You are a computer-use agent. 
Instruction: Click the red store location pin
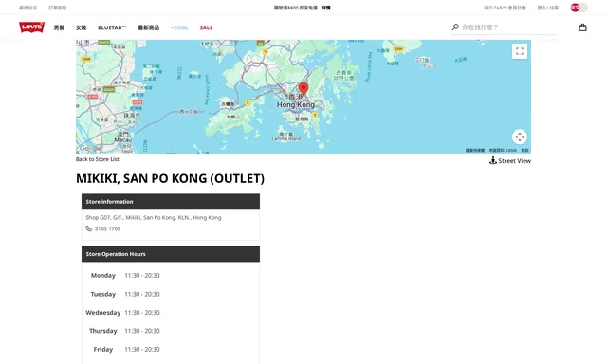point(303,88)
